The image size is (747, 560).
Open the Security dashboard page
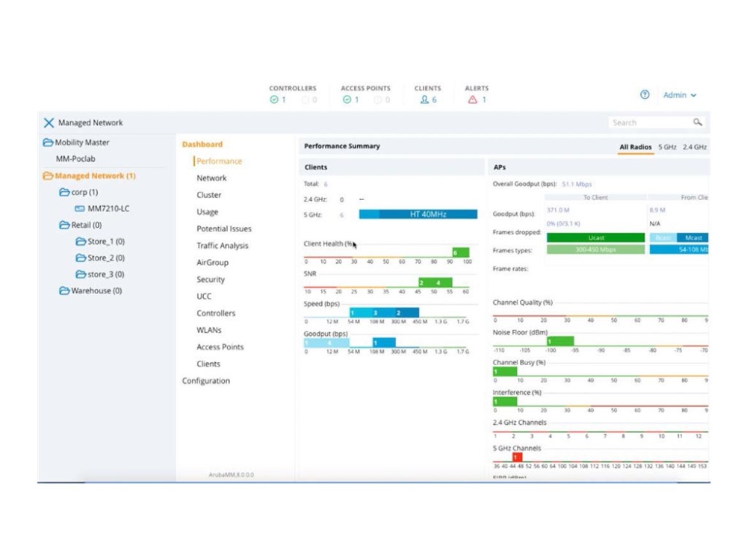[x=210, y=279]
